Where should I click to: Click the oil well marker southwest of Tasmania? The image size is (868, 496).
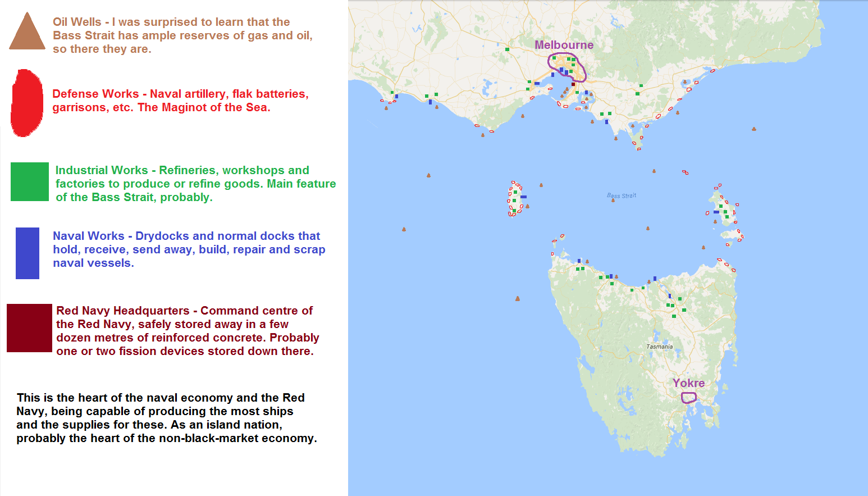click(x=518, y=299)
